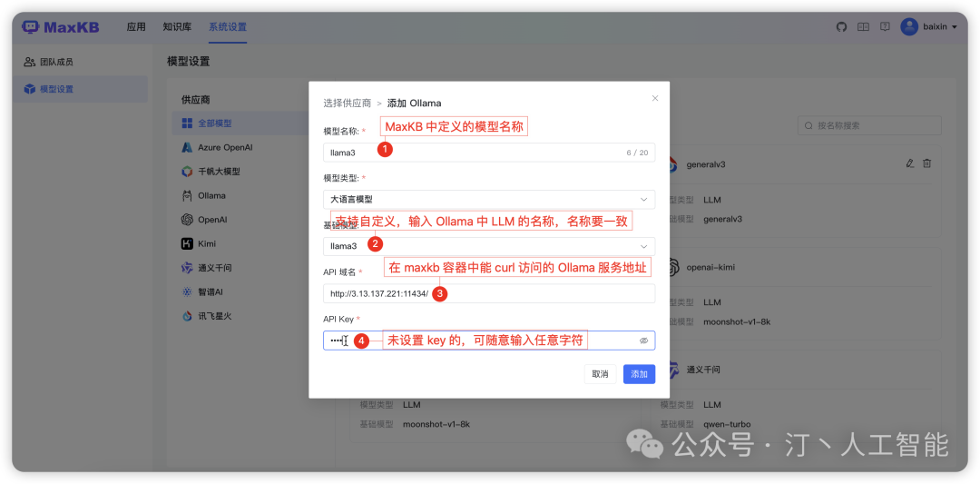980x484 pixels.
Task: Click the API 域名 input field
Action: click(489, 294)
